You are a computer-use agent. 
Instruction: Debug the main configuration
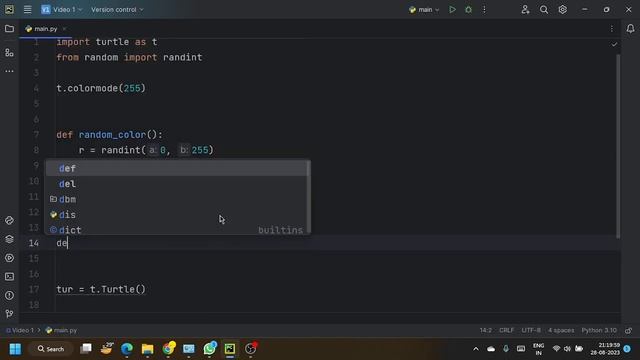469,9
